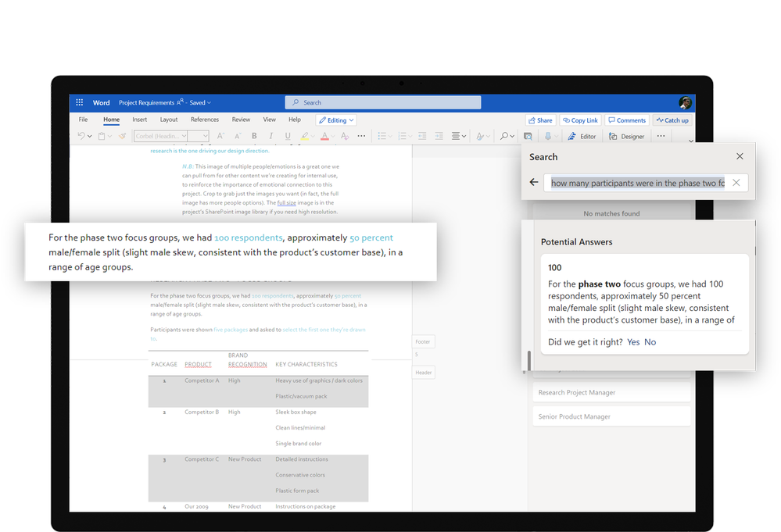
Task: Apply a numbered list
Action: pyautogui.click(x=402, y=136)
